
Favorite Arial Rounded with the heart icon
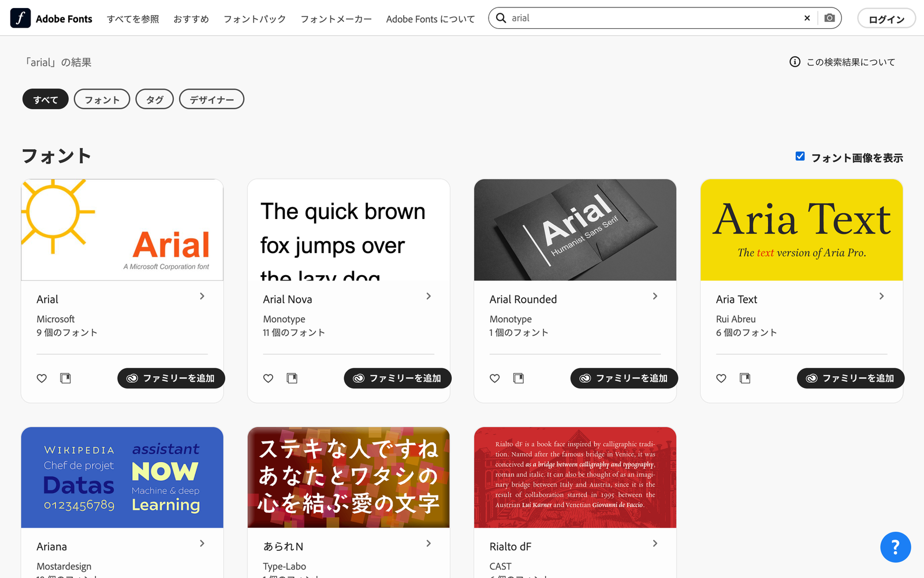[494, 378]
